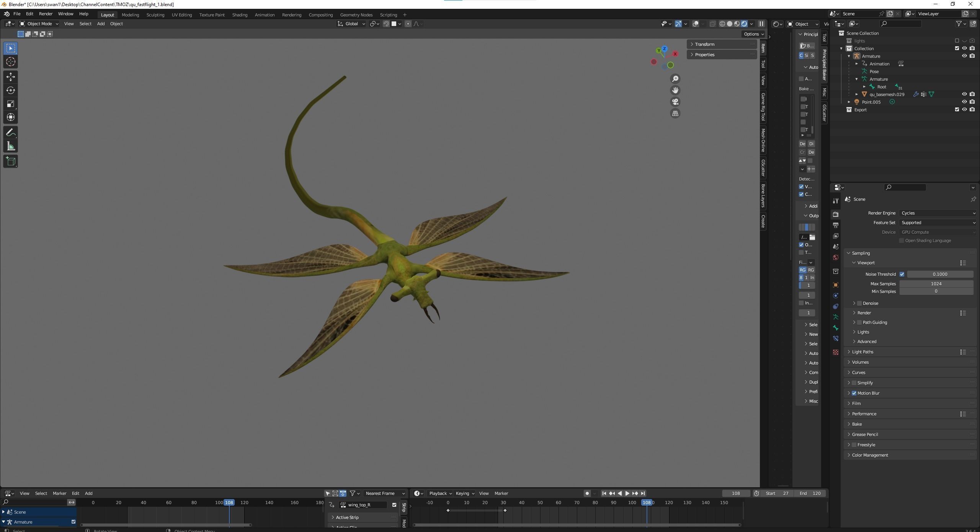Switch perspective/orthographic grid icon
980x532 pixels.
pyautogui.click(x=675, y=113)
